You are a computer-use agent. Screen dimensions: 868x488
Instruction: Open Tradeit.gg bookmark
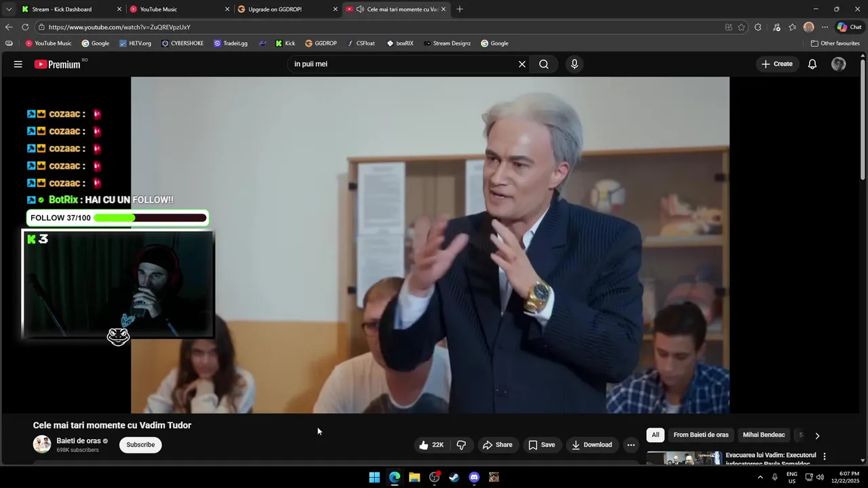231,43
